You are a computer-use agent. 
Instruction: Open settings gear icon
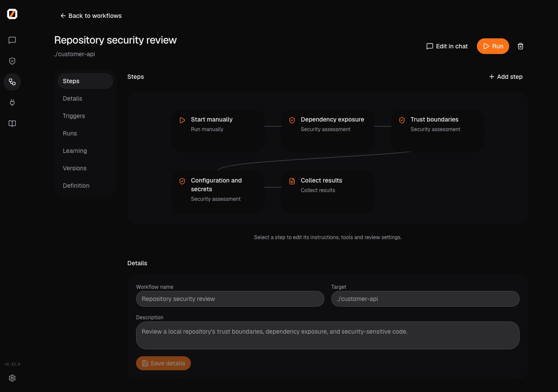(x=12, y=378)
